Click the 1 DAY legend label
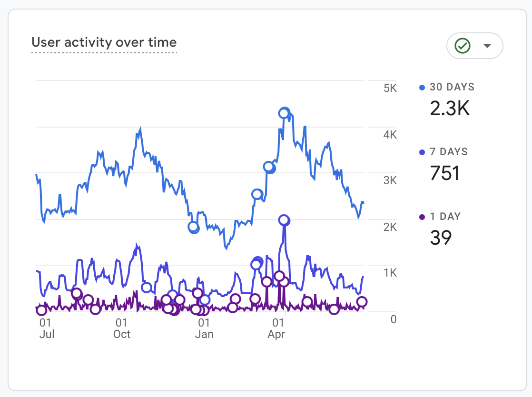 click(x=445, y=217)
